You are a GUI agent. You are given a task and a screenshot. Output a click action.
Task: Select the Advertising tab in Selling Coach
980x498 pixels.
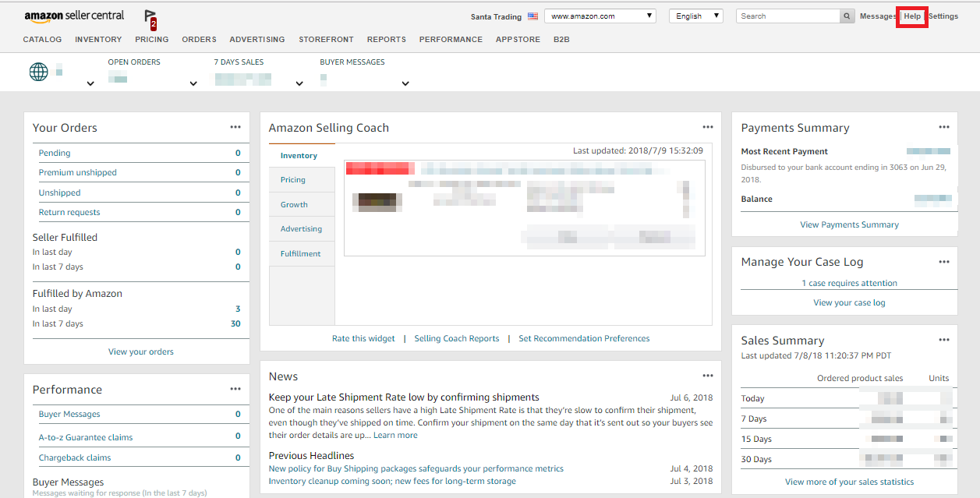(x=302, y=229)
